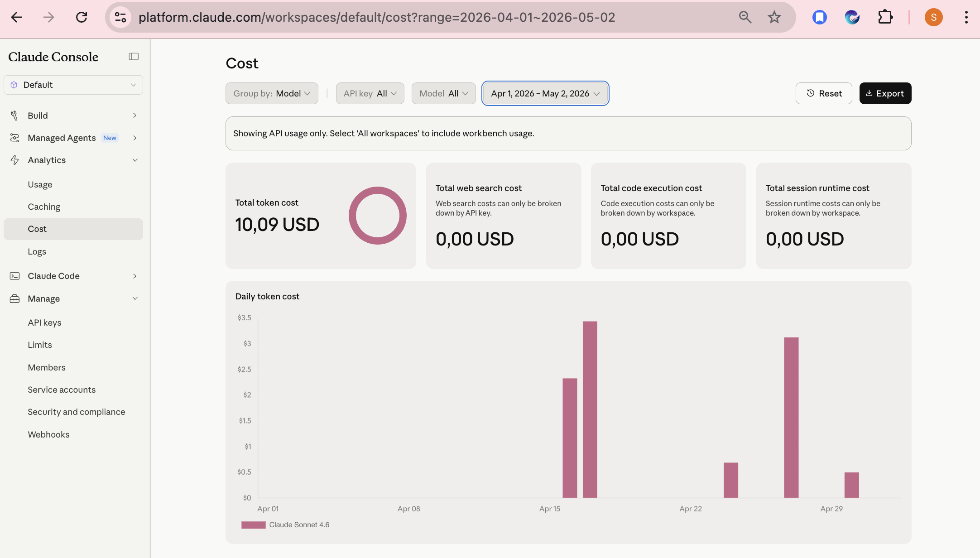Click the Claude Console logo title

click(53, 57)
